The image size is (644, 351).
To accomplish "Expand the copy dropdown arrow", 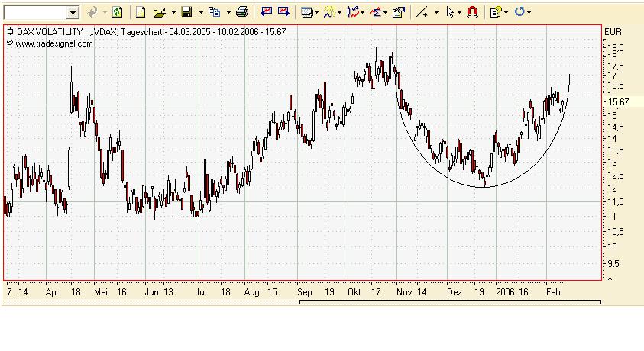I will 228,13.
